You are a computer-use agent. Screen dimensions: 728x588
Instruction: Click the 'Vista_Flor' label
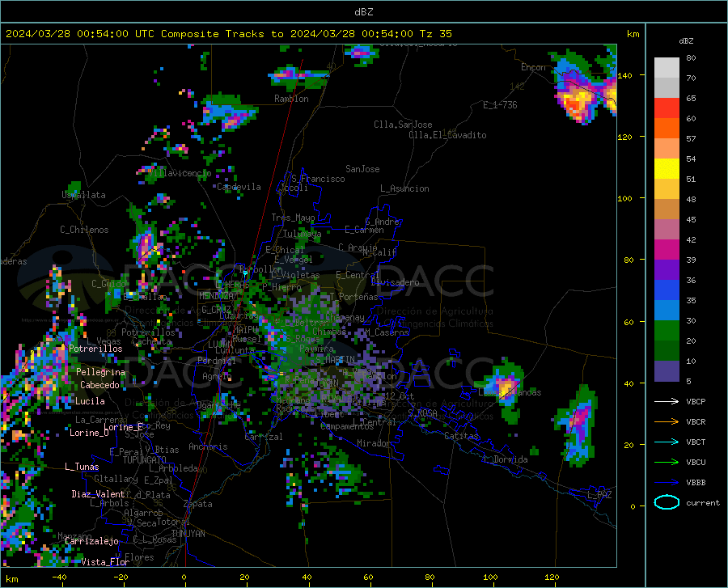point(105,562)
